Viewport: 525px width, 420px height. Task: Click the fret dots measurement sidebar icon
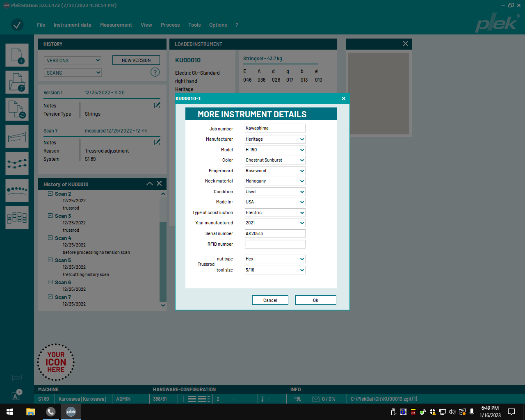17,190
